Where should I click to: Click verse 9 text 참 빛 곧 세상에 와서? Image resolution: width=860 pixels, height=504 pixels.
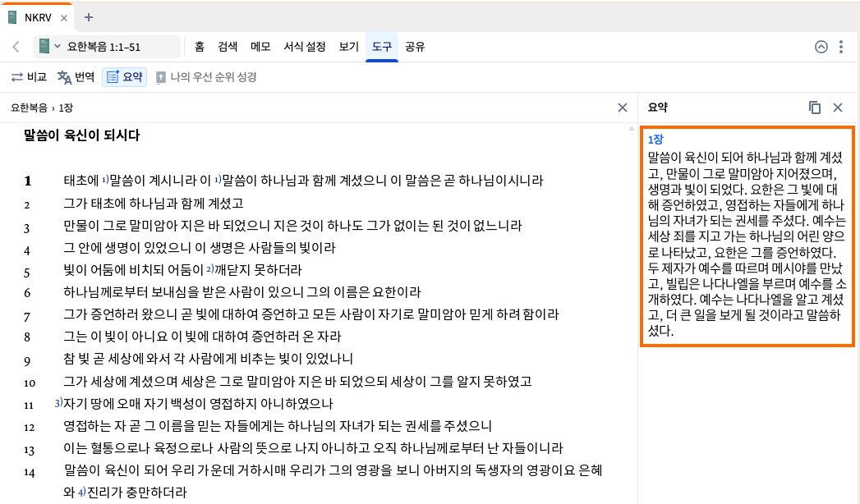pos(209,359)
